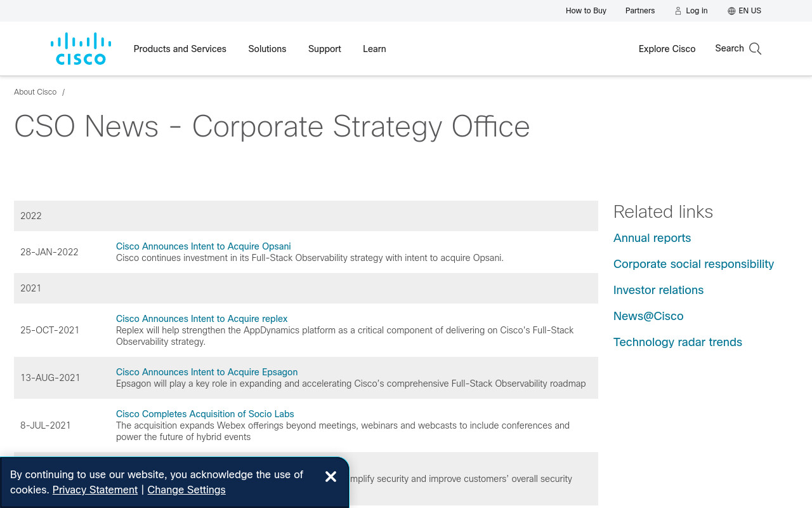Image resolution: width=812 pixels, height=508 pixels.
Task: Click the search magnifier icon
Action: click(755, 49)
